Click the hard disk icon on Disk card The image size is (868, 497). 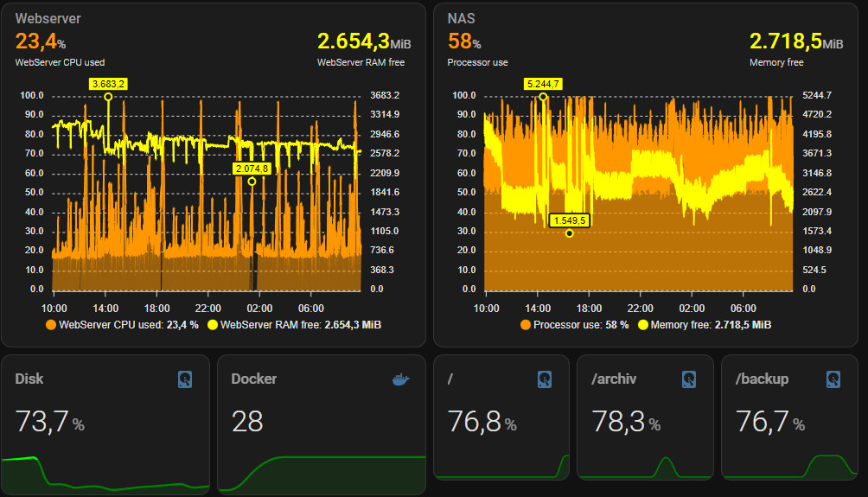186,379
